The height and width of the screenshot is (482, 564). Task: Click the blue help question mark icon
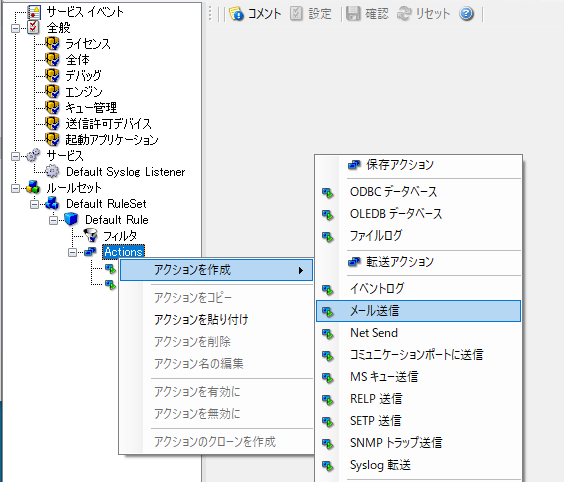point(466,14)
